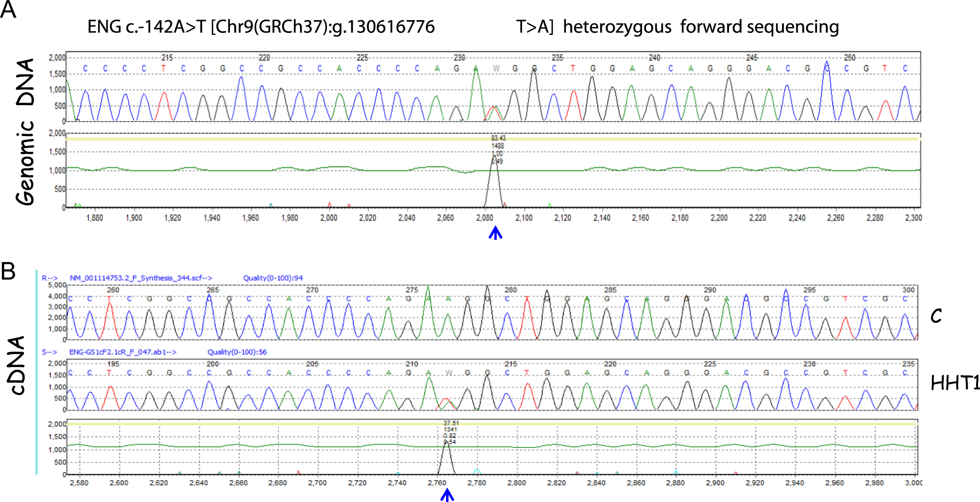
Task: Click the gray "W" base call in the HHT1 trace
Action: tap(448, 373)
